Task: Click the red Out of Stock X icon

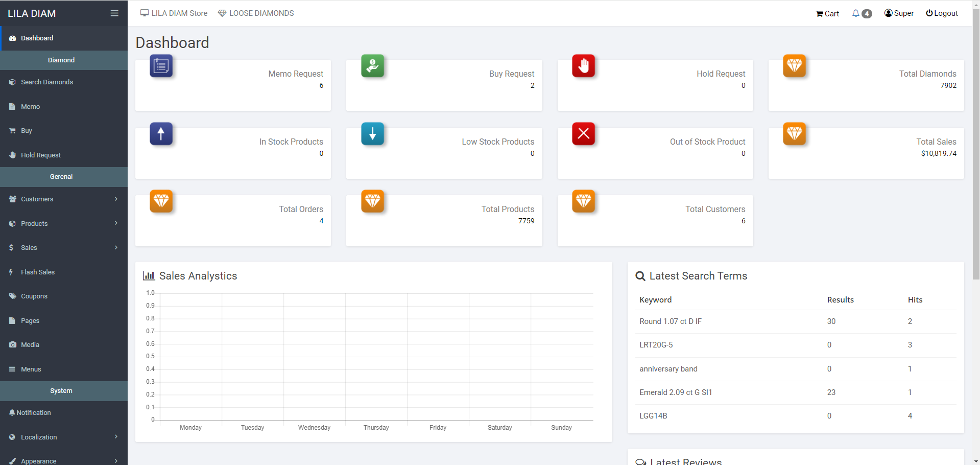Action: click(584, 134)
